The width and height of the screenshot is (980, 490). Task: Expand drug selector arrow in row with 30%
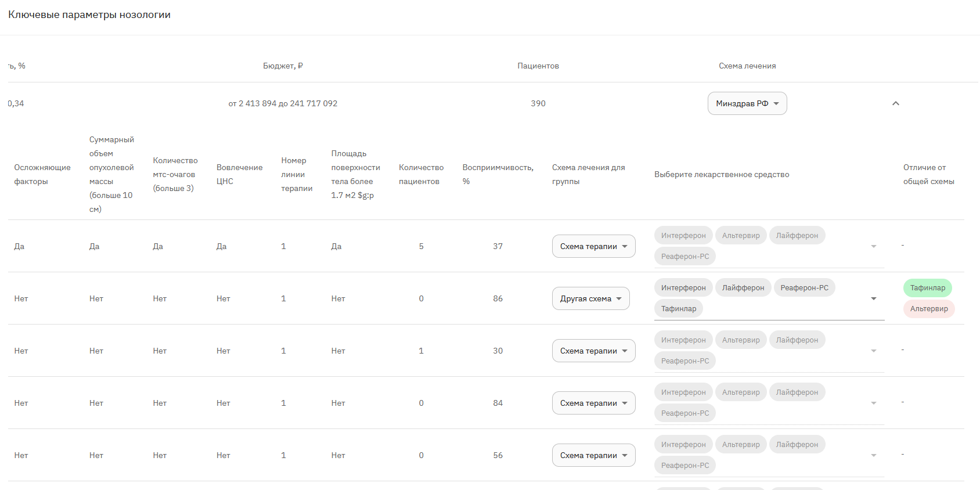874,351
